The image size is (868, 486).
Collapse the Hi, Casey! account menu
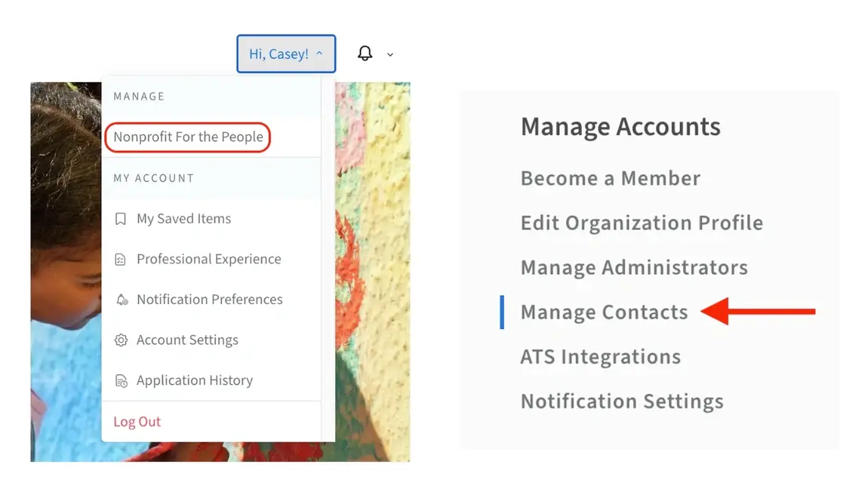coord(286,54)
